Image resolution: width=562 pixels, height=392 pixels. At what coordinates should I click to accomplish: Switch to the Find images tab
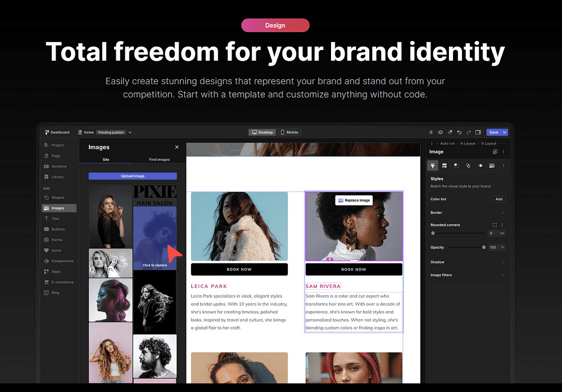point(159,159)
